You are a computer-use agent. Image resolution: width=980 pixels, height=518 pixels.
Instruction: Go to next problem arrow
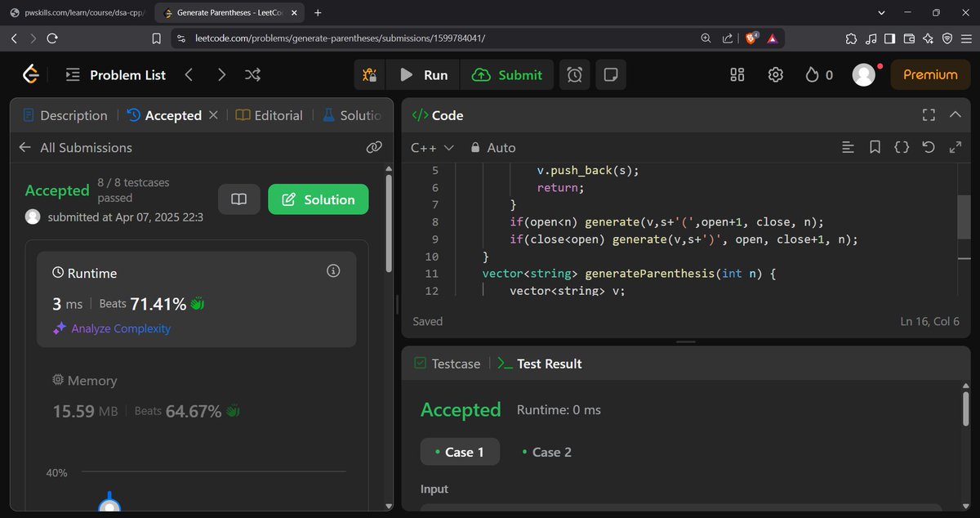221,74
